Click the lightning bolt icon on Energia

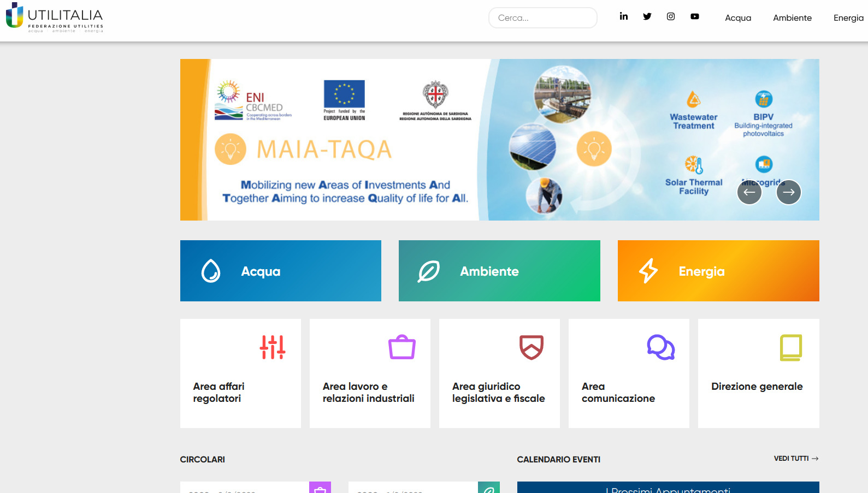pyautogui.click(x=648, y=271)
